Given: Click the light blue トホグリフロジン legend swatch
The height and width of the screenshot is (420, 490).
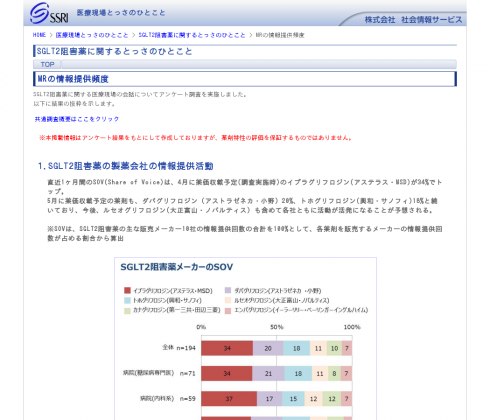Looking at the screenshot, I should (x=127, y=300).
